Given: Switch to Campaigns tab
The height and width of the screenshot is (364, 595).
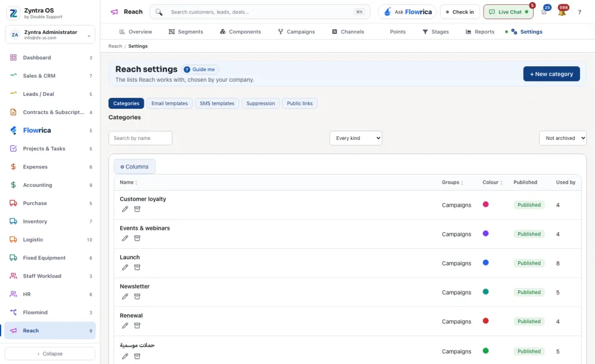Looking at the screenshot, I should point(296,32).
